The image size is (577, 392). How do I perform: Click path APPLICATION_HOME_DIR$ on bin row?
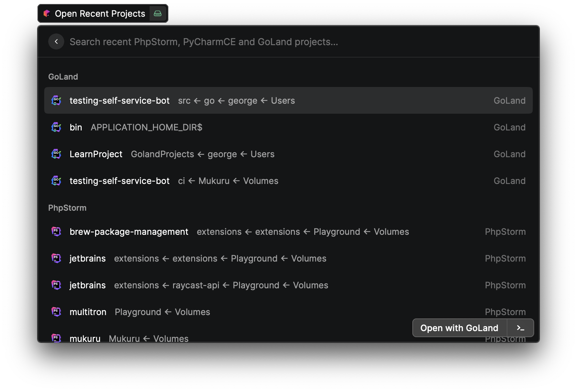click(x=147, y=127)
